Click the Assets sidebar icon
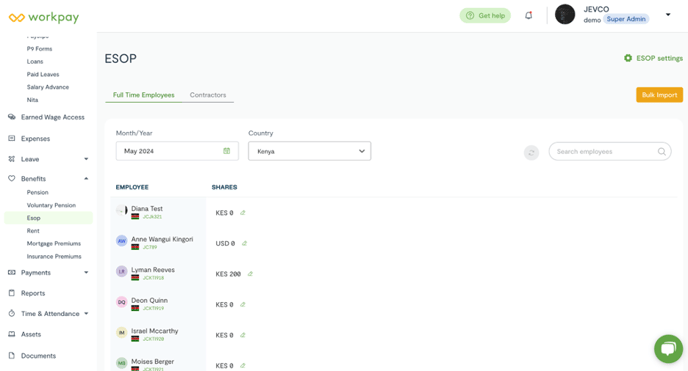Image resolution: width=688 pixels, height=371 pixels. tap(12, 334)
